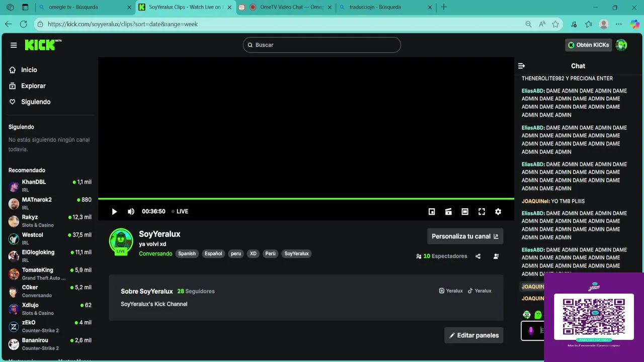This screenshot has width=644, height=362.
Task: Open the browser three-dot settings menu
Action: pyautogui.click(x=619, y=24)
